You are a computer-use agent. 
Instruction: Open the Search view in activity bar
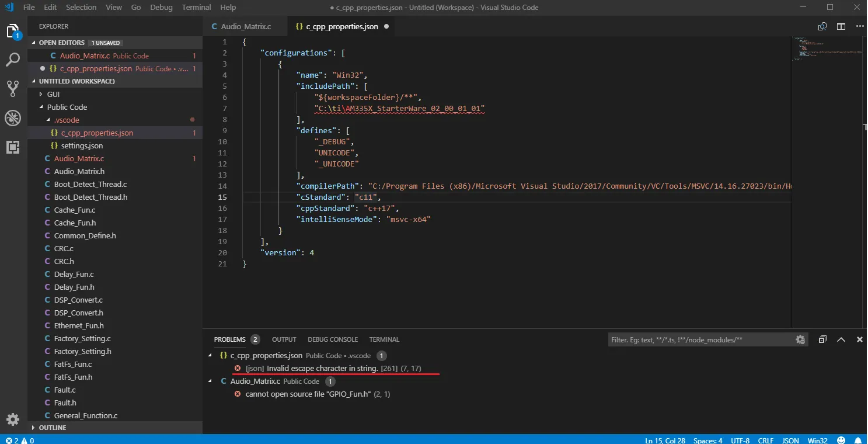pyautogui.click(x=13, y=59)
